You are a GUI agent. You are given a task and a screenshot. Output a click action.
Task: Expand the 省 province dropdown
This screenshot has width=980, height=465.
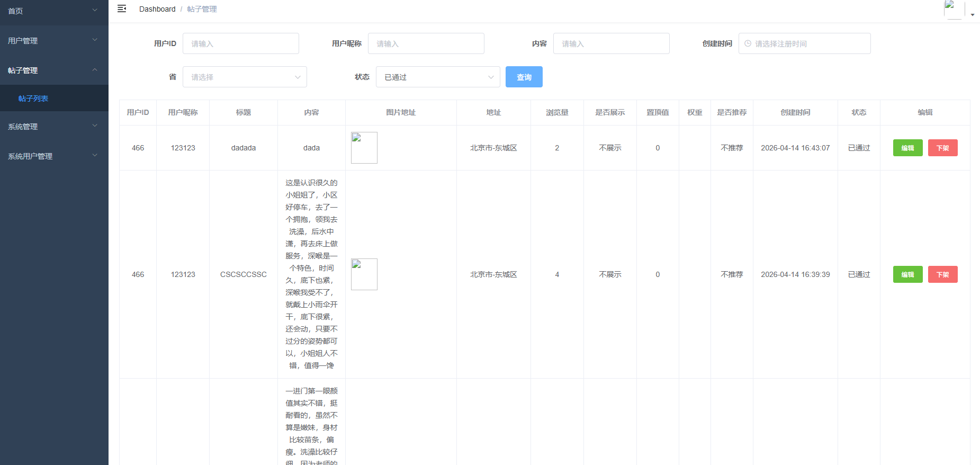[x=245, y=77]
